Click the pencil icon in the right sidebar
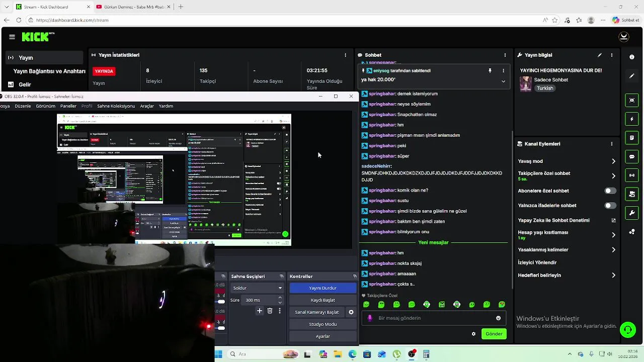This screenshot has height=362, width=644. [632, 76]
